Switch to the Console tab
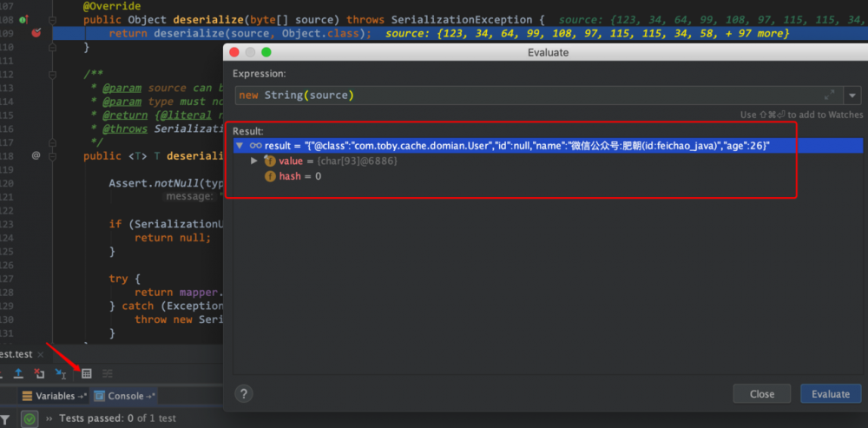The width and height of the screenshot is (868, 428). pyautogui.click(x=125, y=396)
